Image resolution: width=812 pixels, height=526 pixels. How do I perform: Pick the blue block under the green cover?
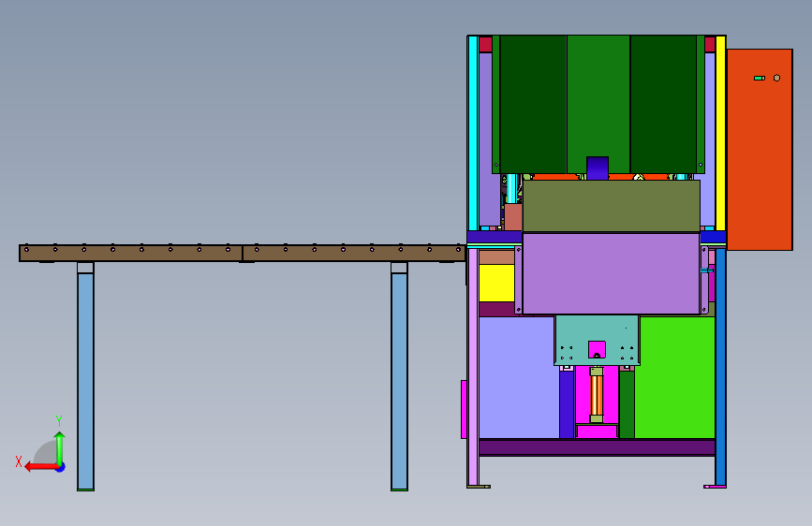[x=598, y=168]
